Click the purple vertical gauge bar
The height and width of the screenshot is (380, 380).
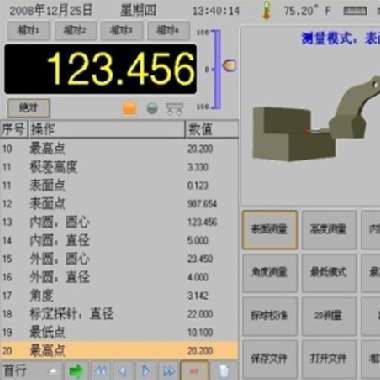coord(217,69)
